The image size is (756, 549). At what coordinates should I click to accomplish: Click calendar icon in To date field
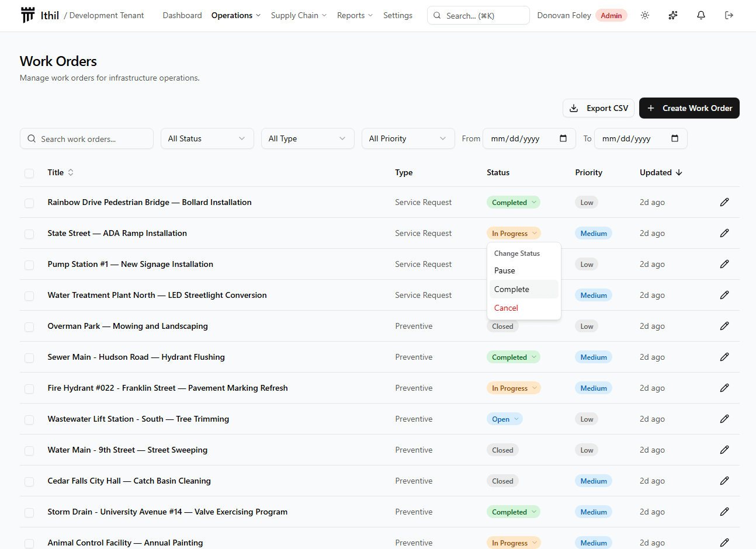(675, 138)
